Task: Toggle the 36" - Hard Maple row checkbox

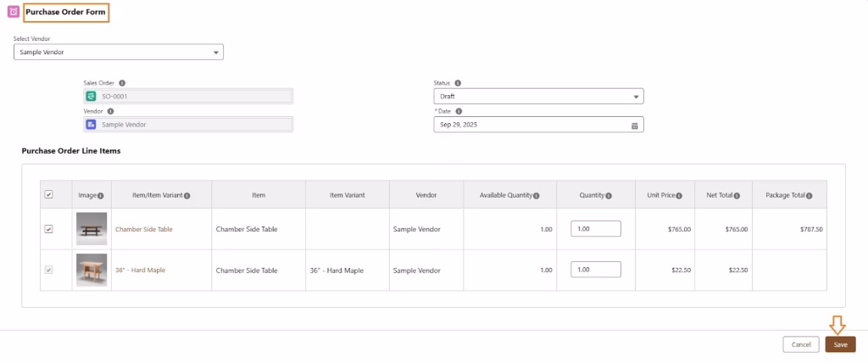Action: coord(48,270)
